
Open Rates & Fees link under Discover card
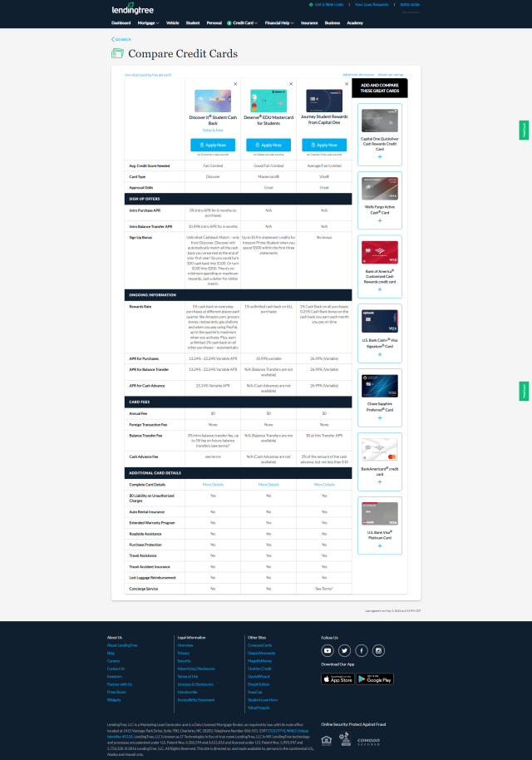tap(213, 130)
